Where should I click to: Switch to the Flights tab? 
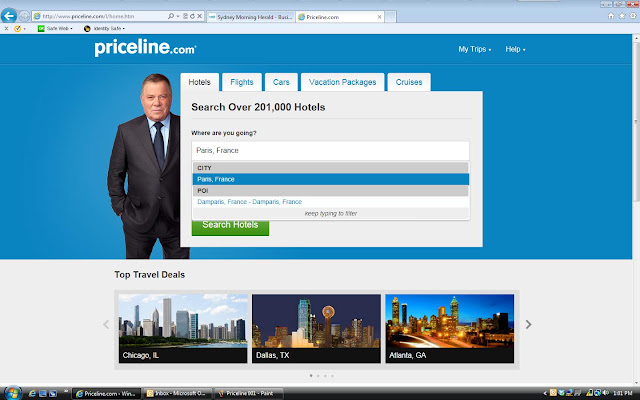242,82
